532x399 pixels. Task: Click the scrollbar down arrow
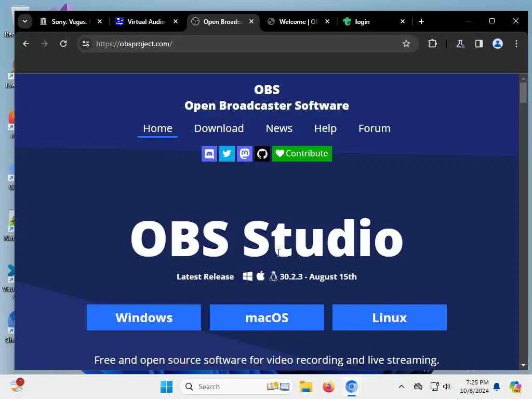[x=523, y=365]
